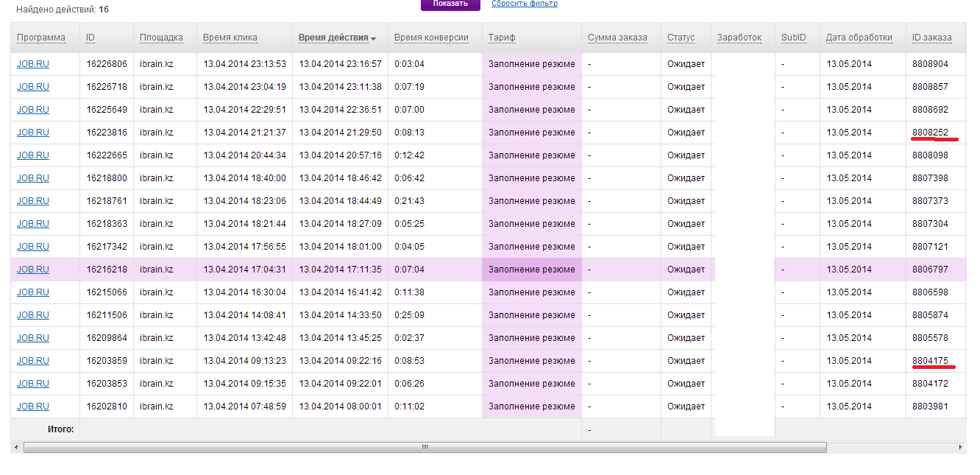Sort by SubID column header

click(x=794, y=38)
